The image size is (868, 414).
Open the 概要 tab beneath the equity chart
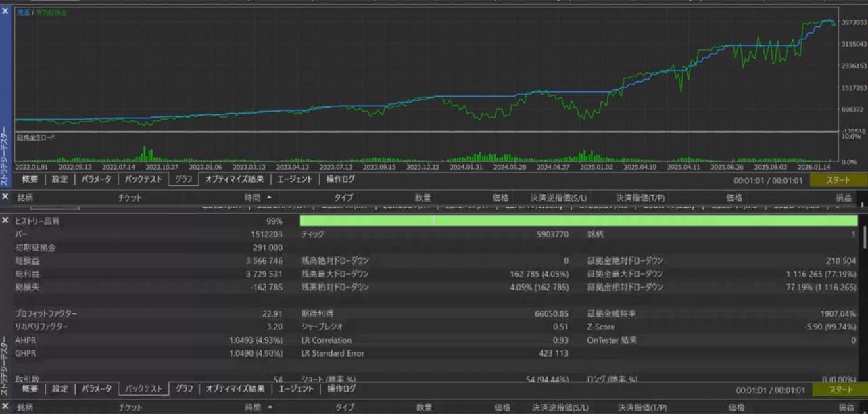point(29,179)
